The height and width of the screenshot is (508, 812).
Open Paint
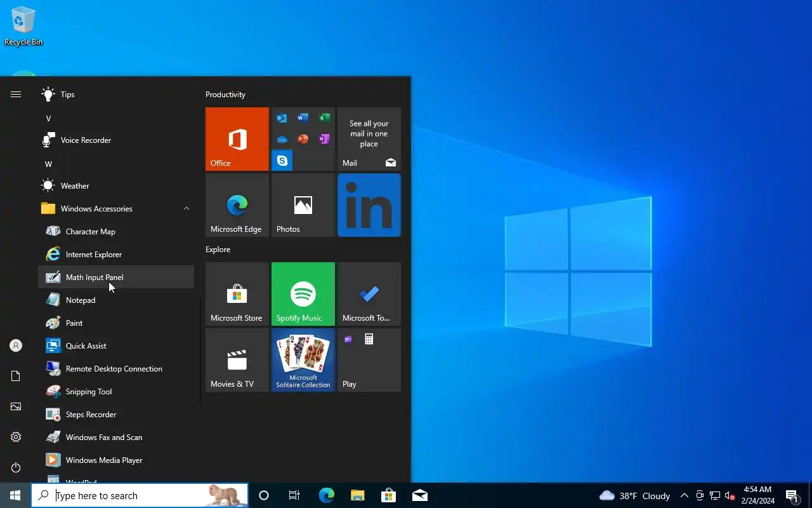pos(116,323)
